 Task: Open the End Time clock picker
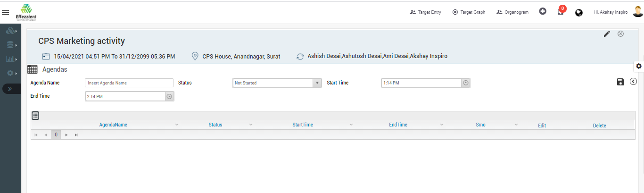pyautogui.click(x=169, y=96)
